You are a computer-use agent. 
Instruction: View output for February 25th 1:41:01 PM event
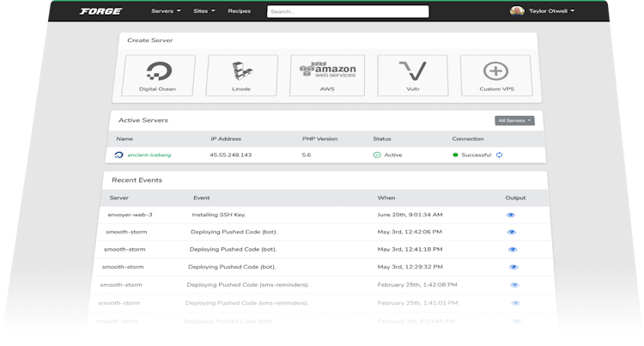click(515, 303)
